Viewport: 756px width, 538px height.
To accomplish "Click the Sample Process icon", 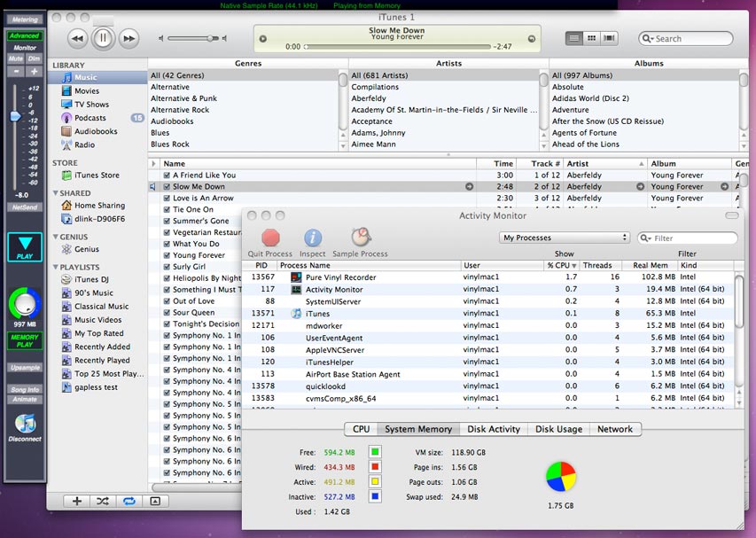I will [x=361, y=237].
